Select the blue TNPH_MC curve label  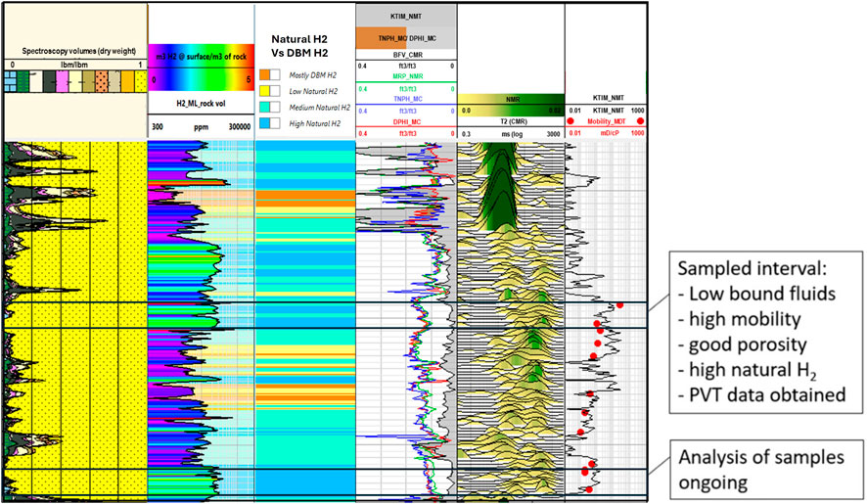(x=408, y=99)
